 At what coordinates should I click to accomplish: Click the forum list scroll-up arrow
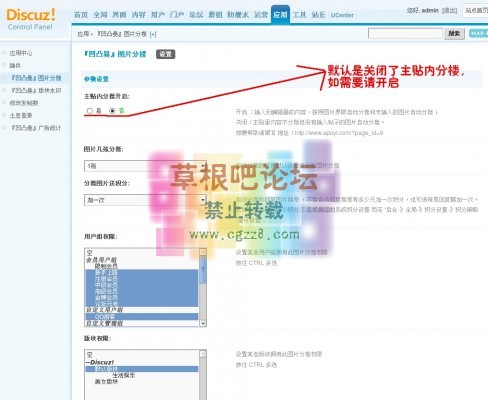[203, 354]
